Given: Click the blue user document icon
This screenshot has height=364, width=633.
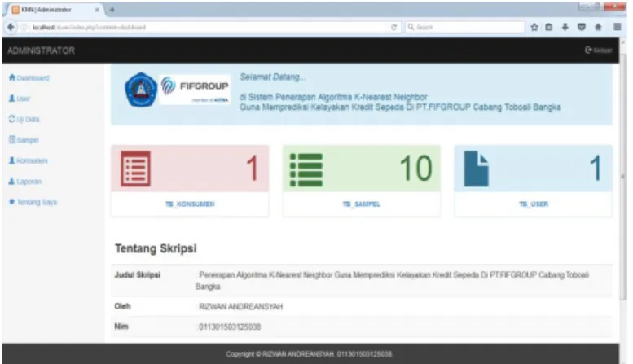Looking at the screenshot, I should 477,169.
